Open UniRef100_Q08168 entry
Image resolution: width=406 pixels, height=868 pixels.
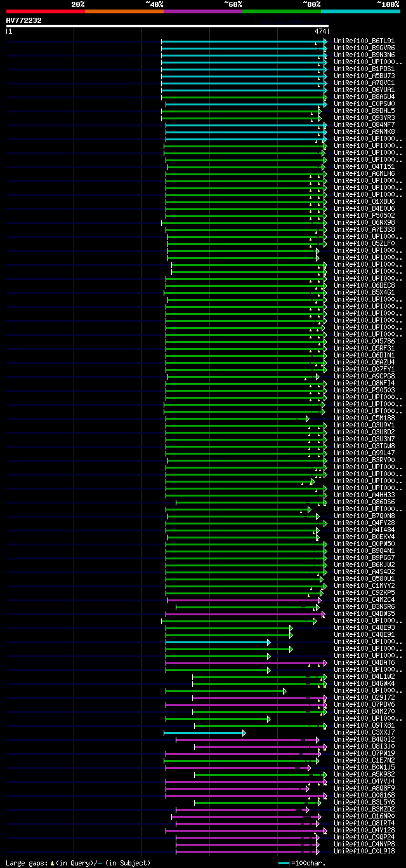(x=365, y=795)
